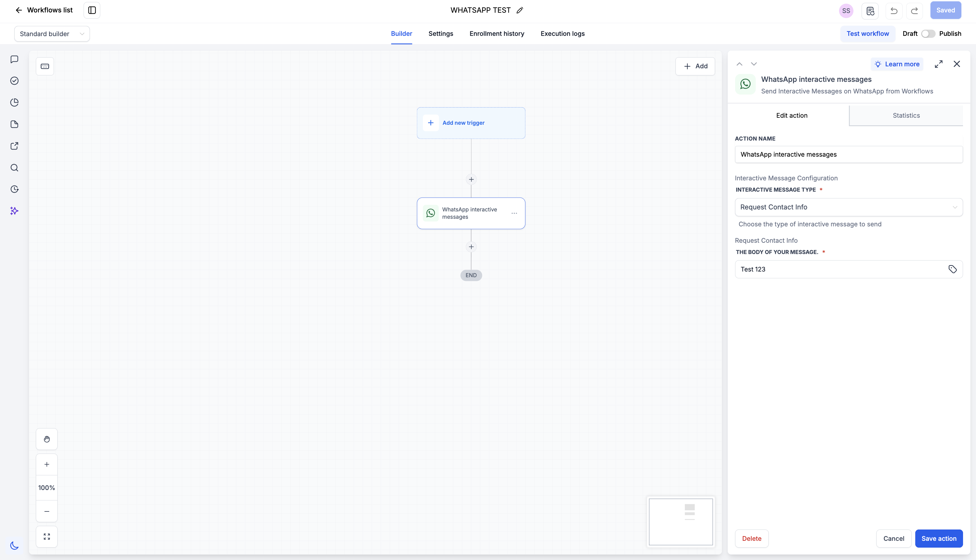Image resolution: width=976 pixels, height=560 pixels.
Task: Toggle dark mode moon icon
Action: tap(14, 545)
